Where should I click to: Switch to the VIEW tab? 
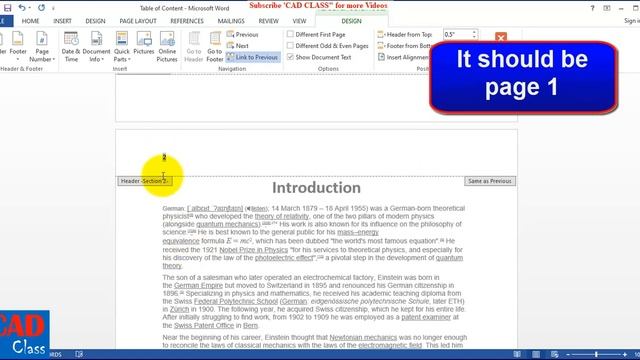(x=299, y=21)
